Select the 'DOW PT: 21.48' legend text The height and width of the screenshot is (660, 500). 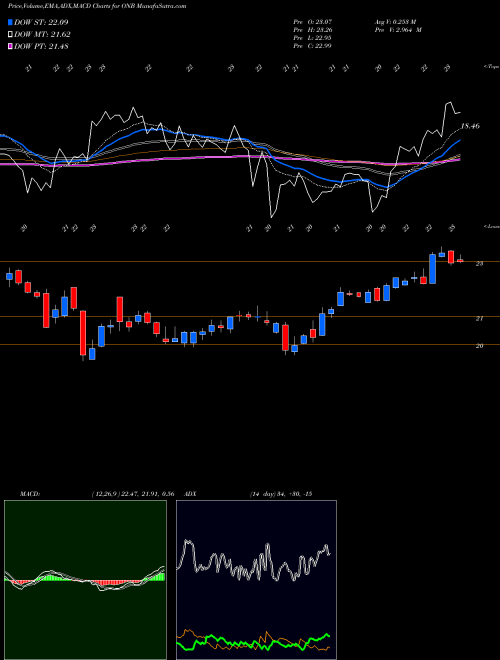point(41,46)
